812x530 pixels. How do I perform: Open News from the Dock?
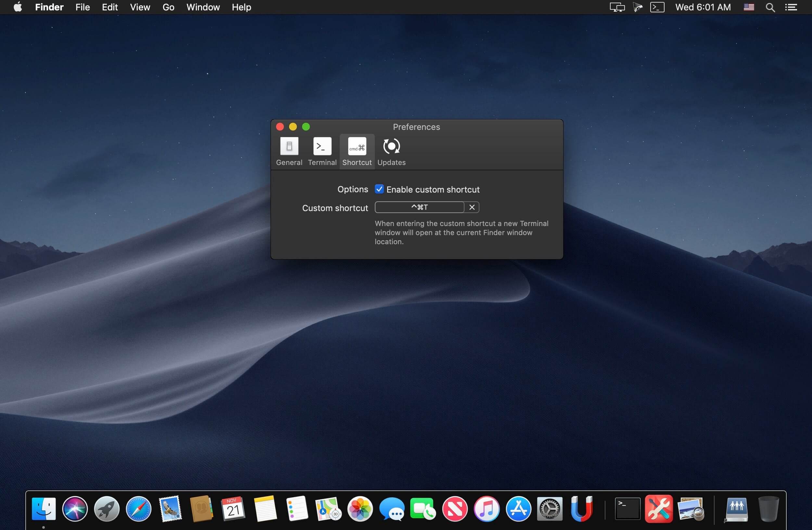(x=455, y=508)
